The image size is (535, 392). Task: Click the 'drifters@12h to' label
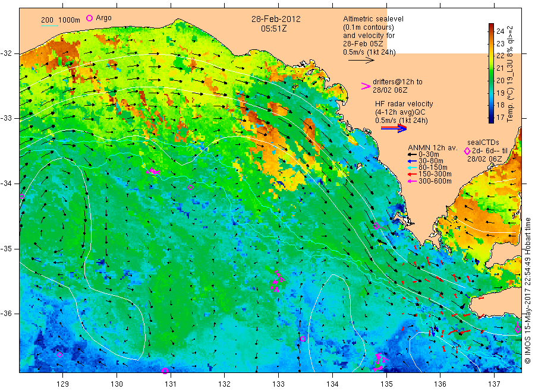(x=398, y=82)
